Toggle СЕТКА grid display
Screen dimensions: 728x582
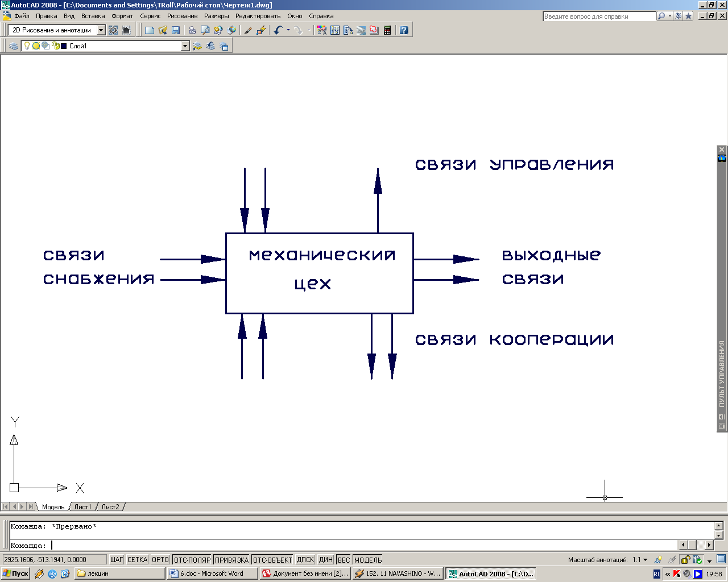tap(137, 560)
